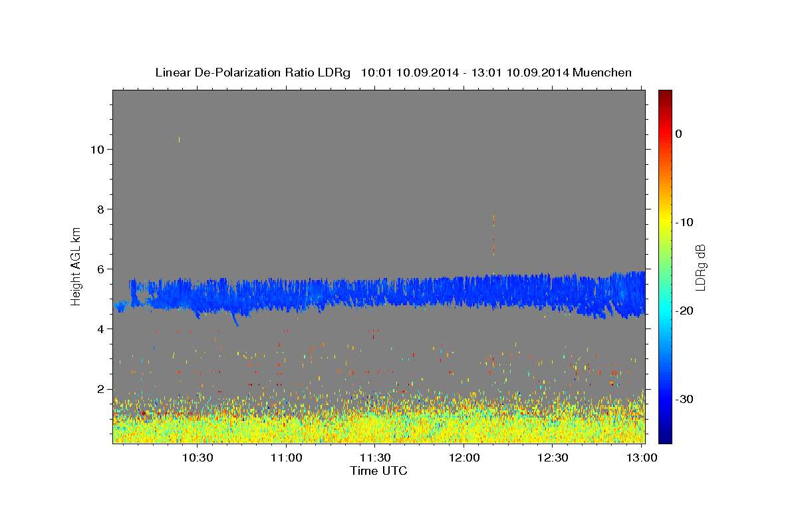The height and width of the screenshot is (532, 798).
Task: Click the colorbar label '-10'
Action: [x=684, y=222]
